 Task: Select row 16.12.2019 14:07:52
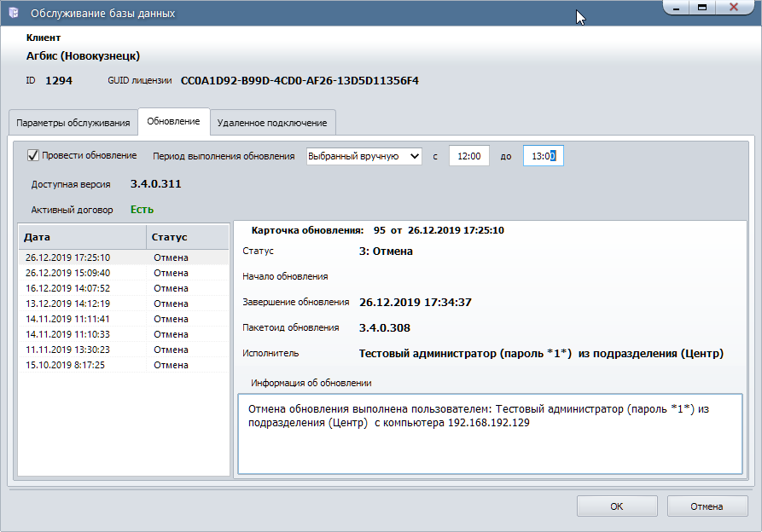pyautogui.click(x=124, y=288)
